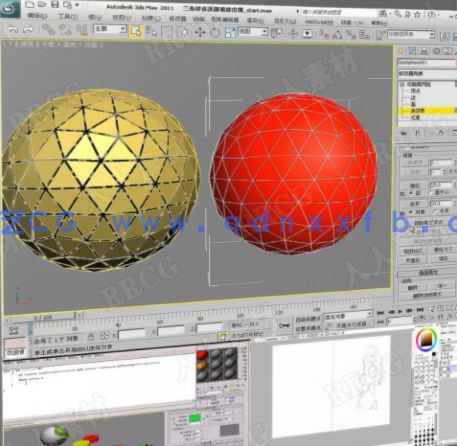
Task: Open the 全部 selection filter dropdown
Action: click(x=110, y=29)
